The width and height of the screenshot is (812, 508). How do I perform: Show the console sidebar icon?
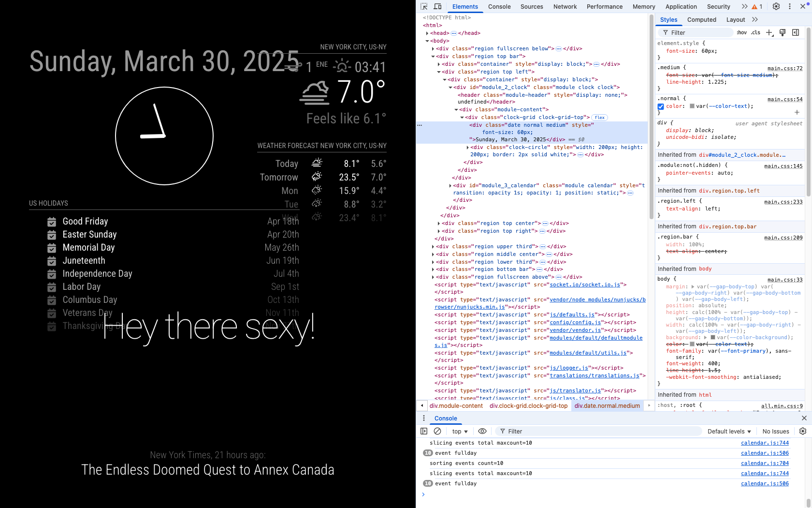tap(424, 431)
